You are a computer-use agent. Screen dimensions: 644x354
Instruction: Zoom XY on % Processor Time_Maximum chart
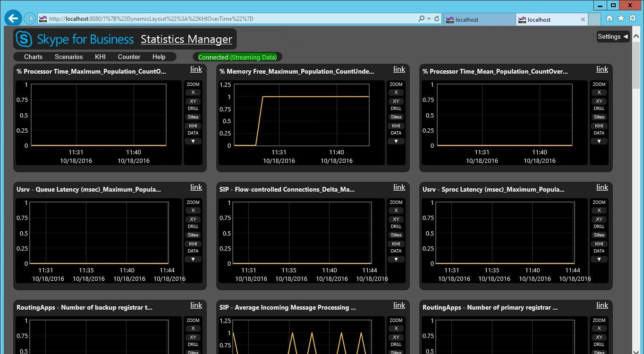[x=193, y=101]
